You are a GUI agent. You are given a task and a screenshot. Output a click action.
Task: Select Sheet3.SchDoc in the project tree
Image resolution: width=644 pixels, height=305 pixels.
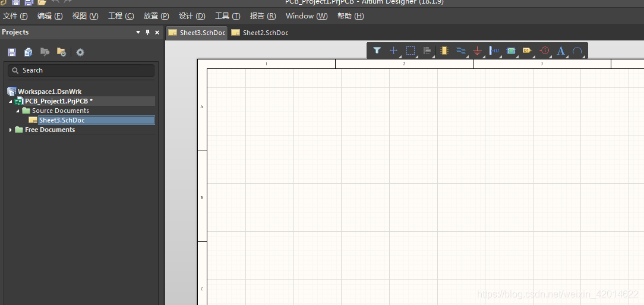(x=62, y=120)
